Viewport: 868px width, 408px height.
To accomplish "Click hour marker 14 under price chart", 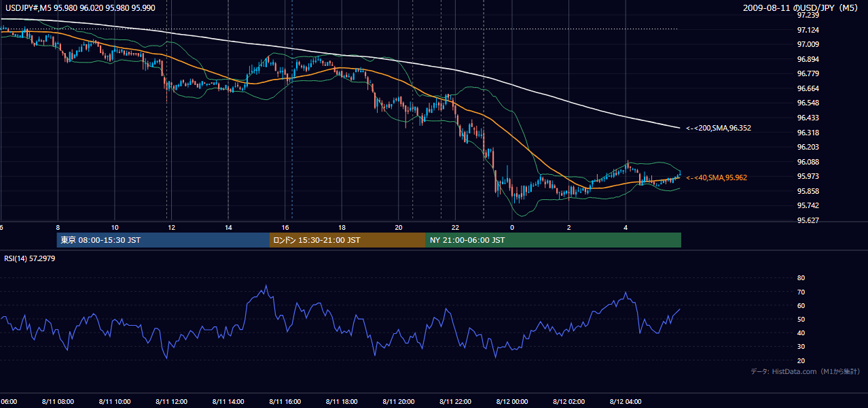I will point(228,227).
